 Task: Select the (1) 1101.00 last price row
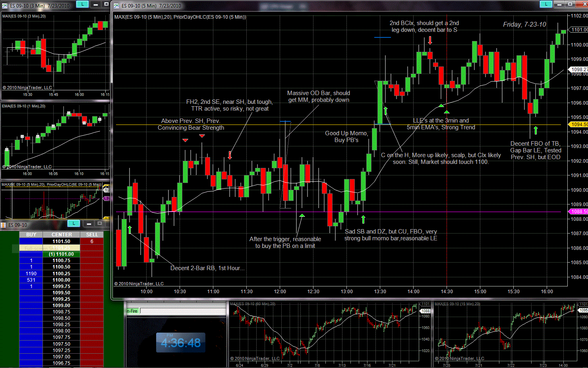point(62,254)
